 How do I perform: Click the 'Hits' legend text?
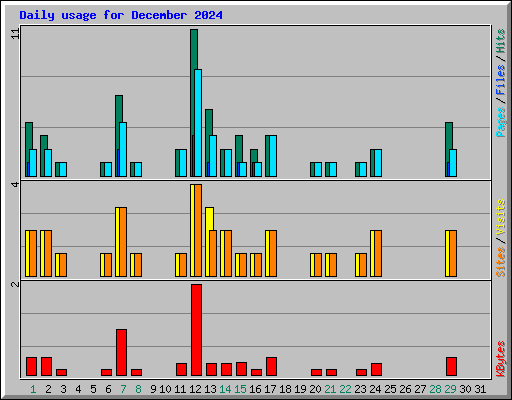click(x=501, y=41)
